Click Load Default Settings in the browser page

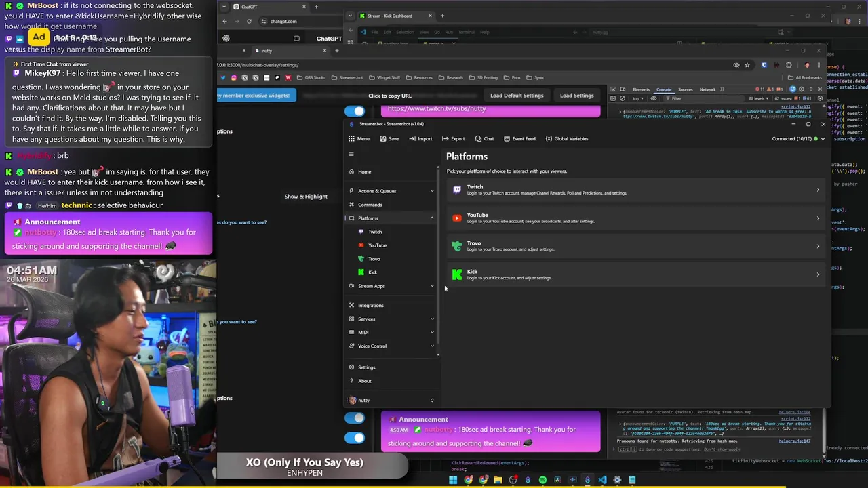(517, 96)
